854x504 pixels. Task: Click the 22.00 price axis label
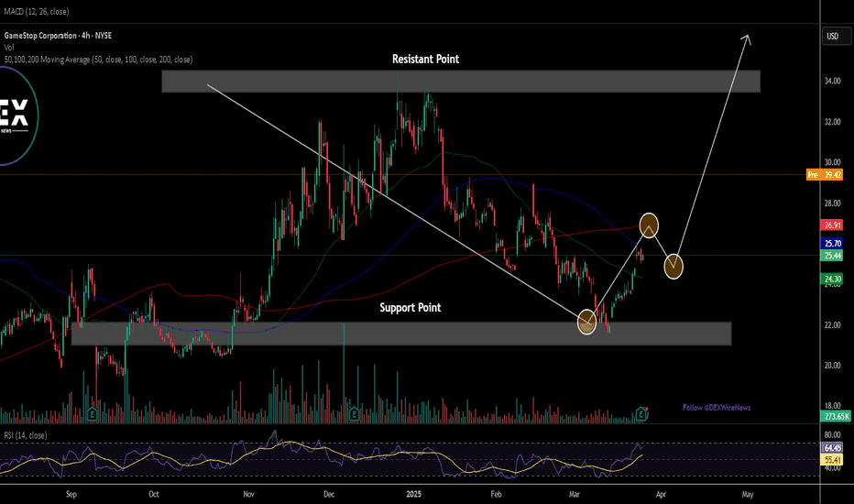pyautogui.click(x=832, y=325)
